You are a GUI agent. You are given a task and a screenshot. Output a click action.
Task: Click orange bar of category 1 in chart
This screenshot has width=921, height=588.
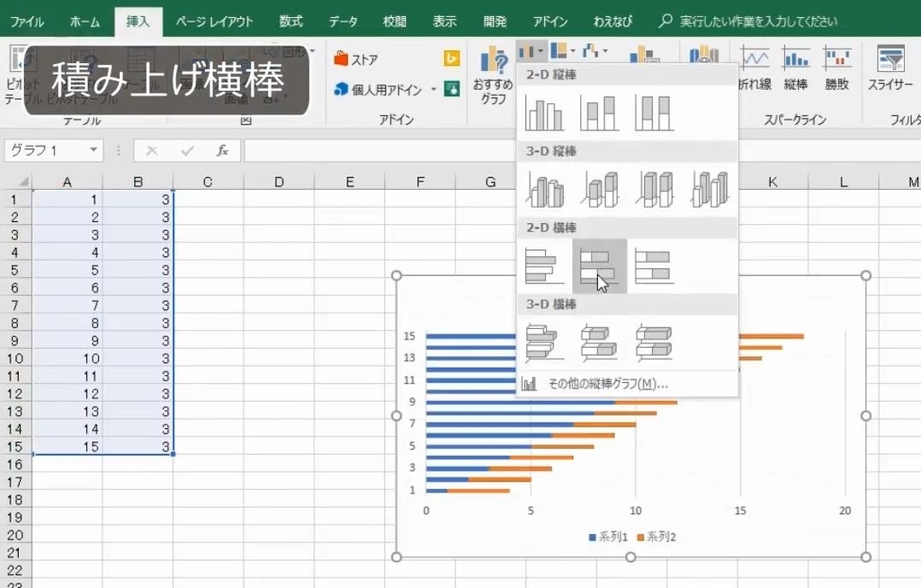pyautogui.click(x=478, y=491)
